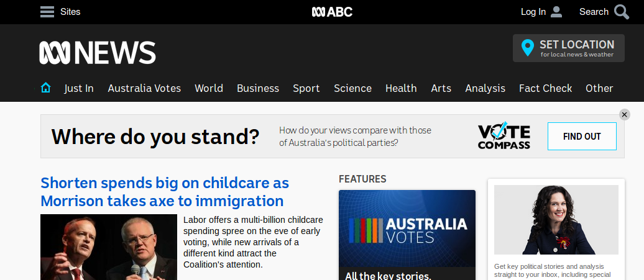The width and height of the screenshot is (644, 280).
Task: Select the Fact Check nav item
Action: [x=545, y=88]
